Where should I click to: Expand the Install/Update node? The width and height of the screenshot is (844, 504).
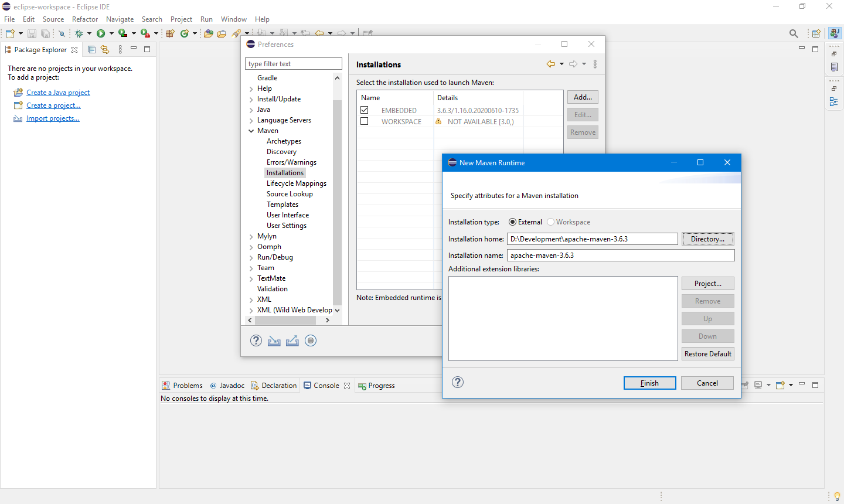click(x=251, y=99)
